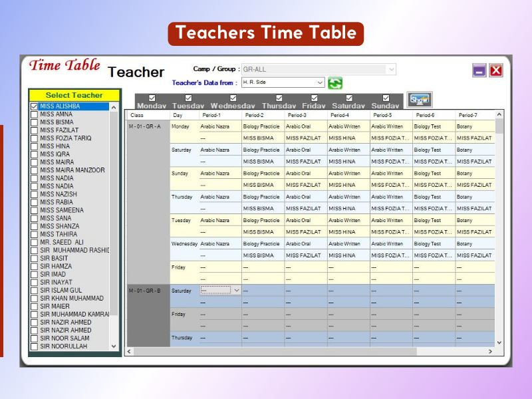Viewport: 532px width, 399px height.
Task: Expand the Camp / Group GR-ALL dropdown
Action: (391, 69)
